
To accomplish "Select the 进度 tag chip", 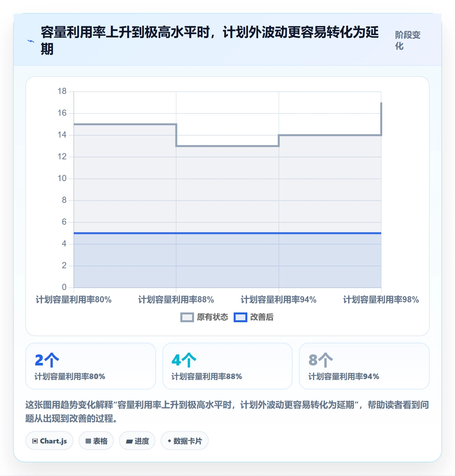I will coord(137,441).
